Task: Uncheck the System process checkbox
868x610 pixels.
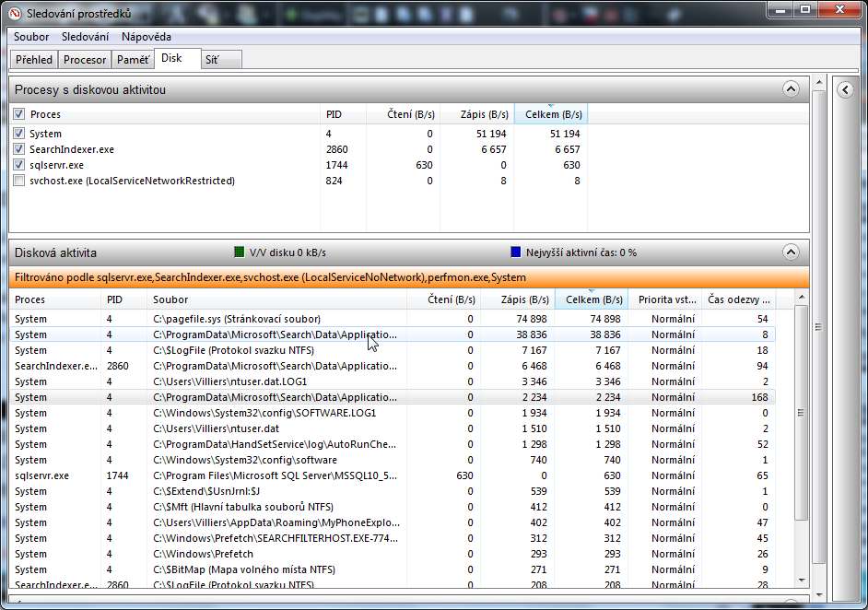Action: tap(19, 134)
